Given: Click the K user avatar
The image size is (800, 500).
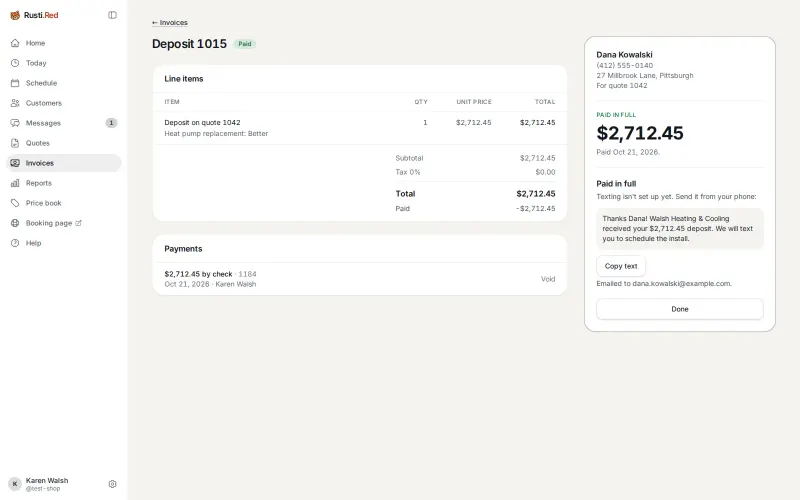Looking at the screenshot, I should point(15,484).
